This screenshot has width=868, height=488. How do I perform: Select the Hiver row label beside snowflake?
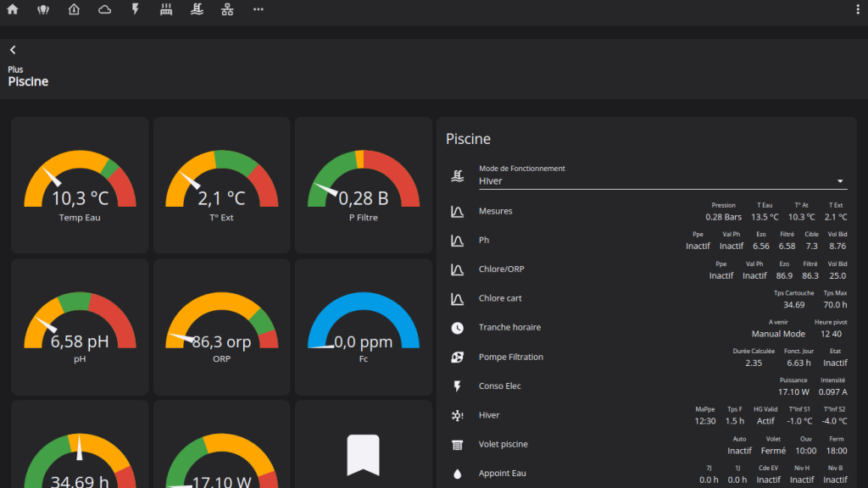pos(489,415)
